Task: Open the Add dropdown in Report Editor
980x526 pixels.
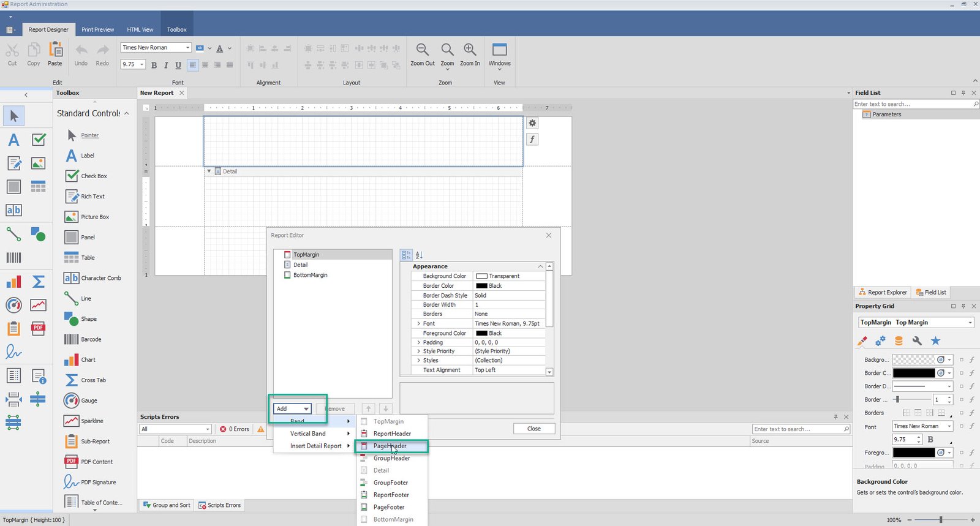Action: click(x=292, y=408)
